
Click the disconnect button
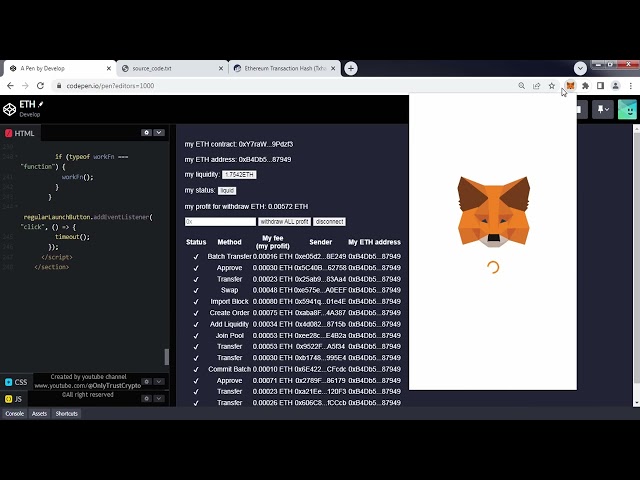[x=329, y=222]
